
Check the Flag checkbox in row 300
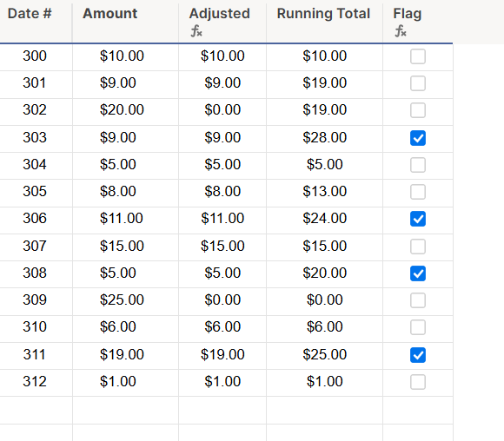click(x=418, y=56)
